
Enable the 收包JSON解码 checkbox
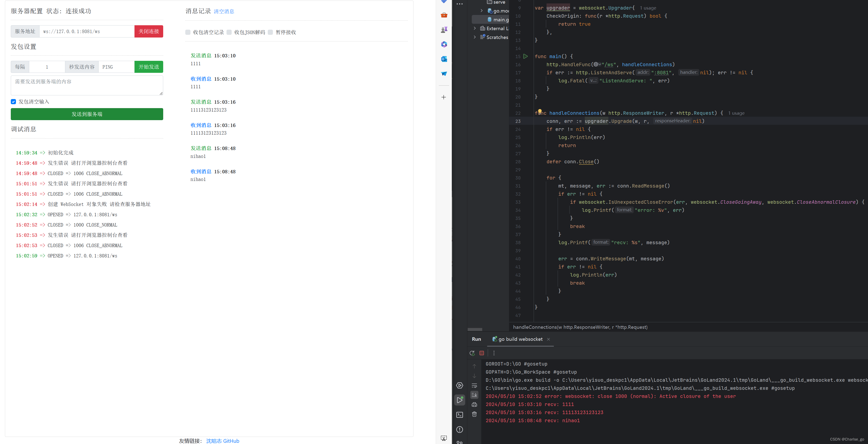point(229,32)
